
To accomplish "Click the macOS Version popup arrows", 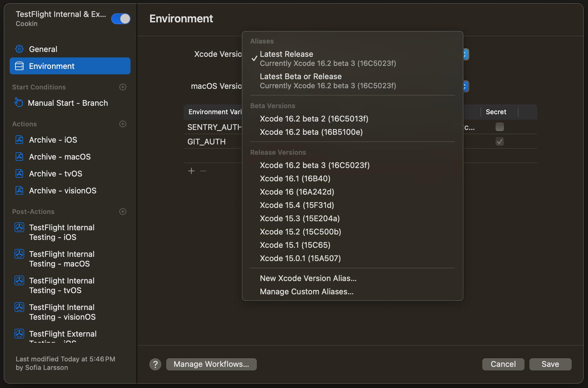I will pos(466,86).
